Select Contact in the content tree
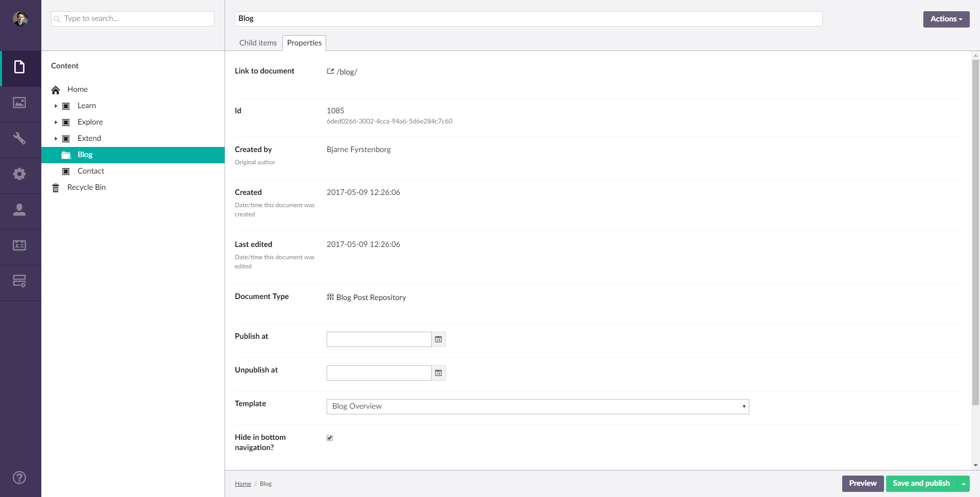Viewport: 980px width, 497px height. pos(91,171)
